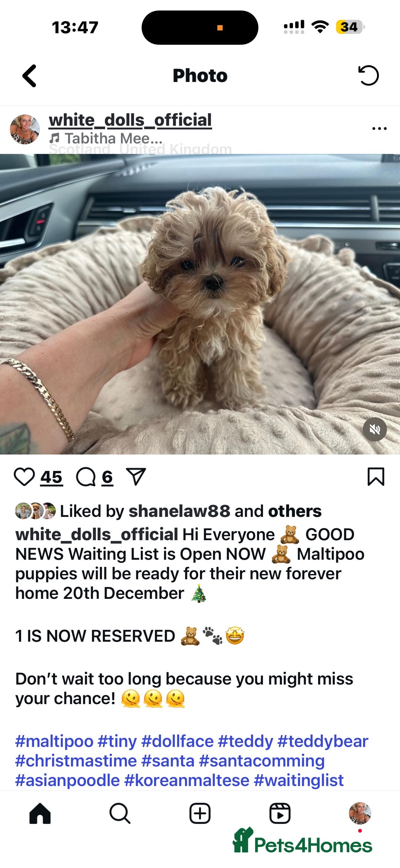This screenshot has height=868, width=400.
Task: Create a new post with the plus icon
Action: click(x=200, y=813)
